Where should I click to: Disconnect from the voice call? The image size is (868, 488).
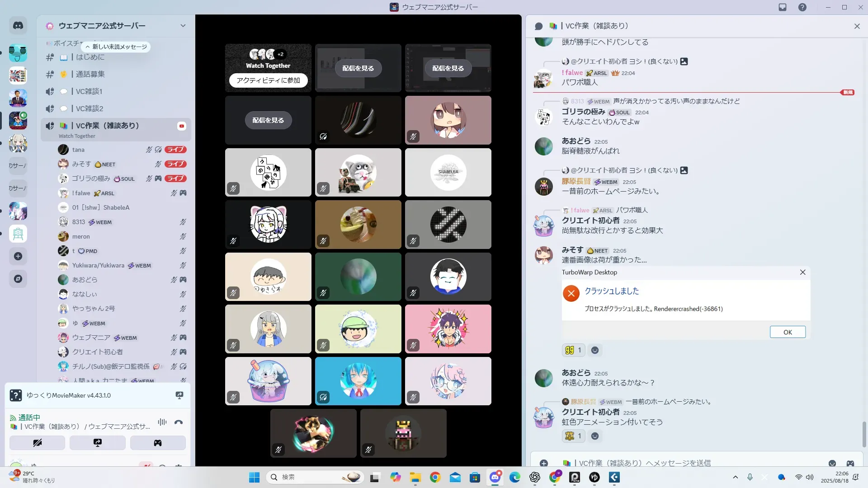(179, 422)
